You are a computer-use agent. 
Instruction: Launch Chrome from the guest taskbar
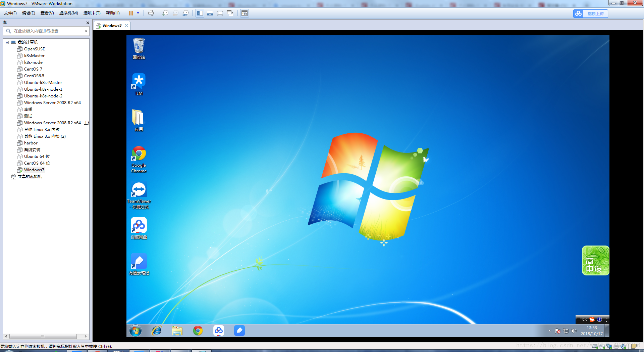[198, 331]
